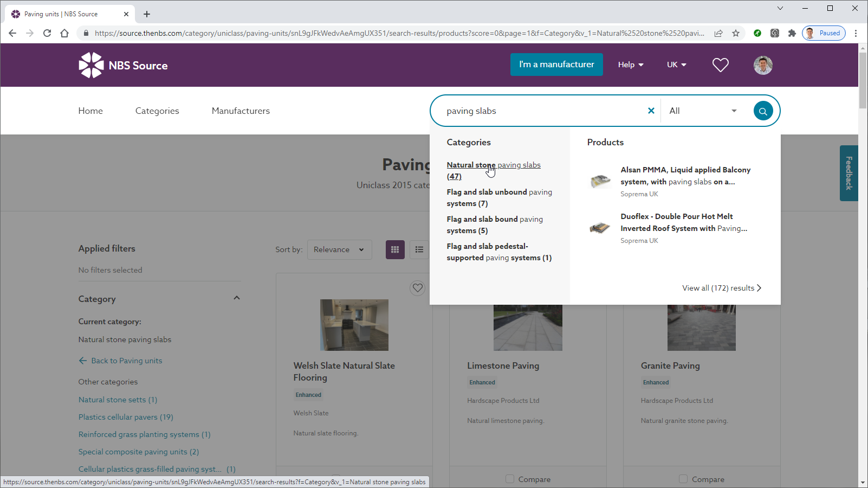Open the Manufacturers nav item
This screenshot has height=488, width=868.
[x=241, y=111]
